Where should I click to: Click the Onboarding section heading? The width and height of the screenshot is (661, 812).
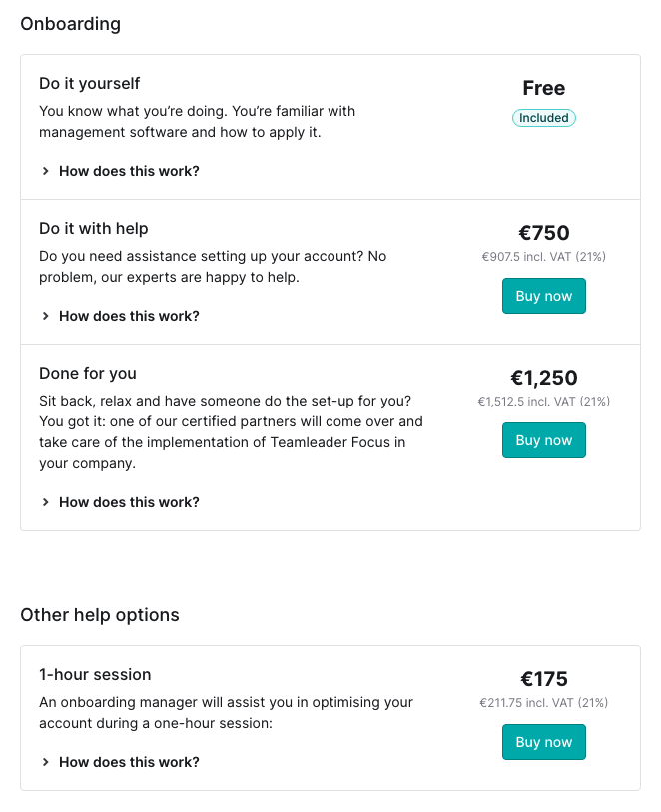point(71,23)
